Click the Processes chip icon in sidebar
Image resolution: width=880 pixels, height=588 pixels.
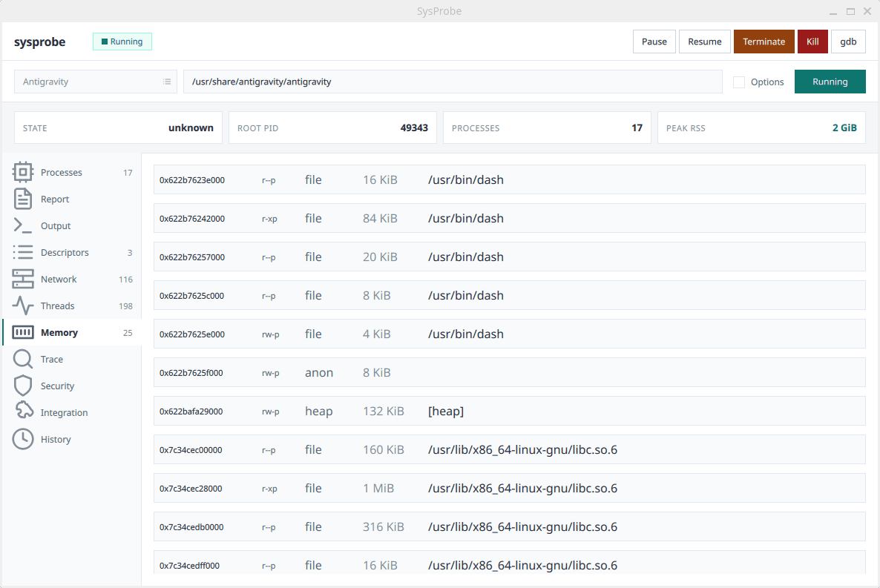coord(23,172)
